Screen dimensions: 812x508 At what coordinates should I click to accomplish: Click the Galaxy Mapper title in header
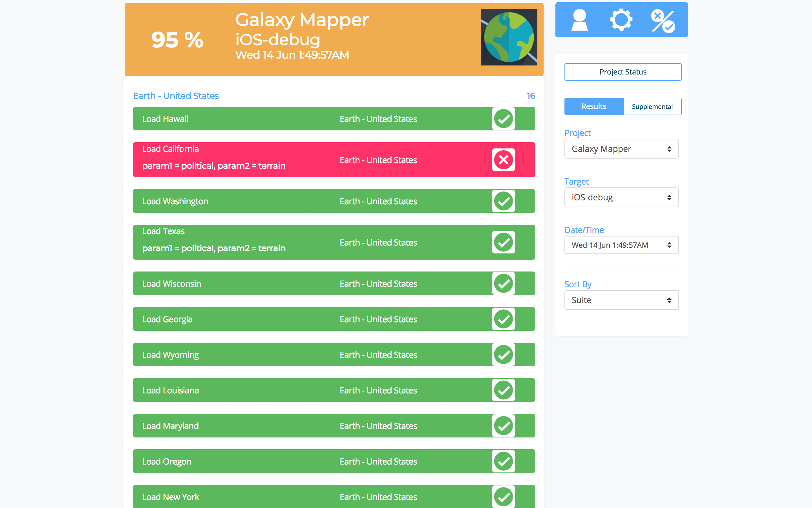(x=302, y=20)
